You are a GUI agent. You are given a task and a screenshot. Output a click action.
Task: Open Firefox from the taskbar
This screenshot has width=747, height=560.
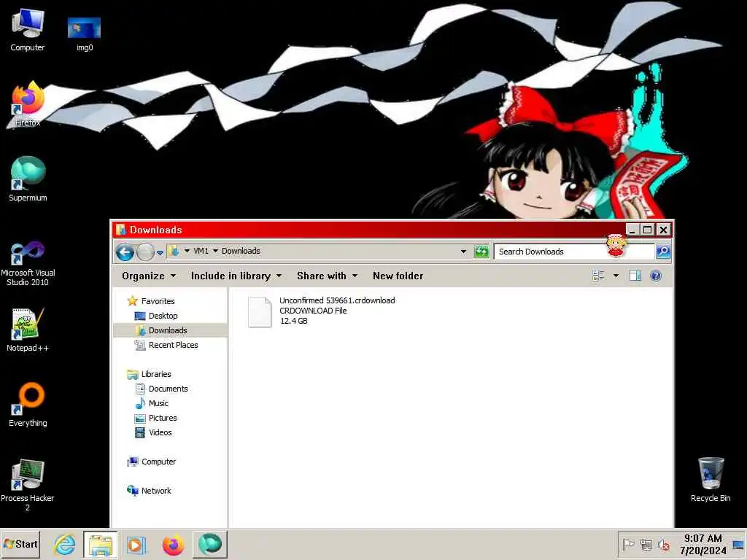coord(173,544)
